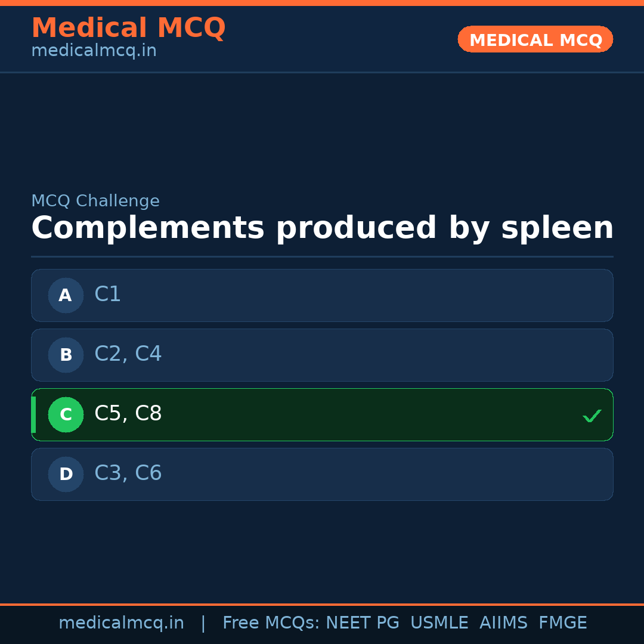Click the large Medical MCQ header title

(x=128, y=28)
